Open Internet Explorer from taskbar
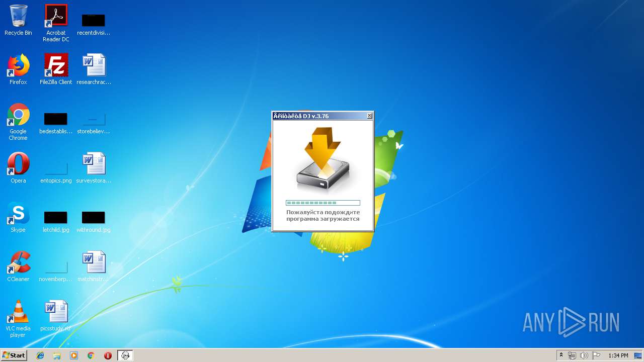Viewport: 644px width, 362px height. click(40, 355)
